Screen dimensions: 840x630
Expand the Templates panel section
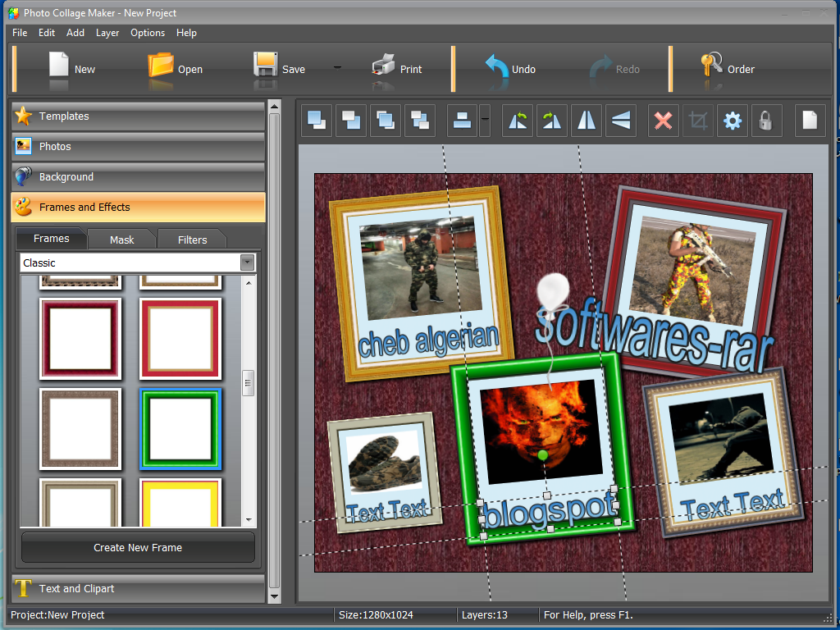138,116
